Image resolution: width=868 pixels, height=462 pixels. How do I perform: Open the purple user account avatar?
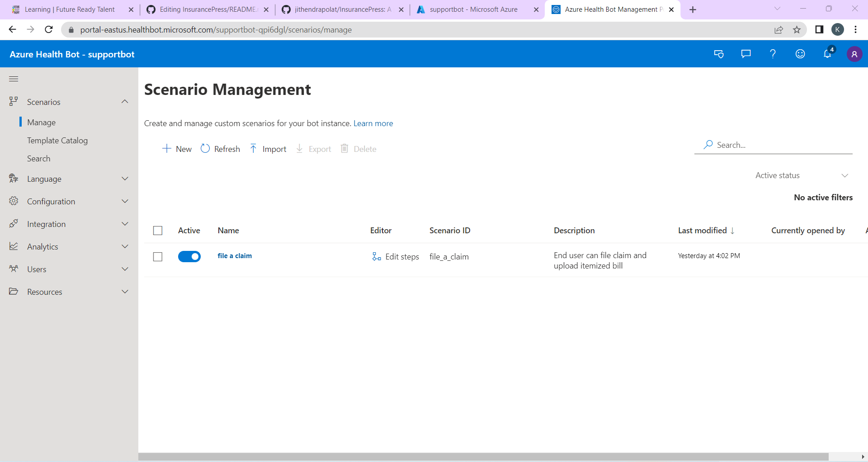pyautogui.click(x=854, y=54)
